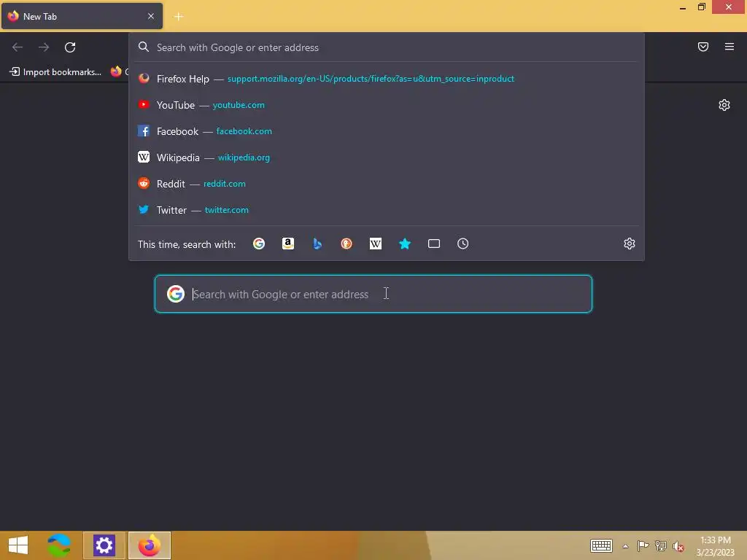Choose the Wikipedia suggestion
747x560 pixels.
387,157
